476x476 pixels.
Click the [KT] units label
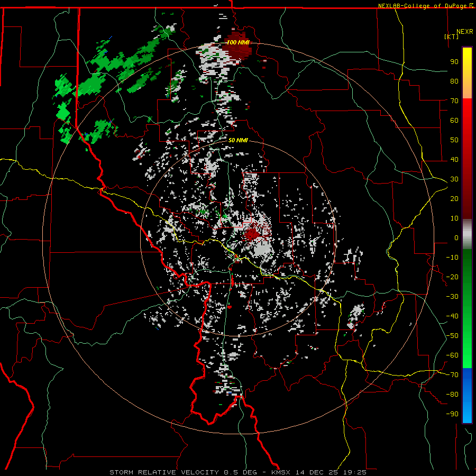pyautogui.click(x=452, y=36)
